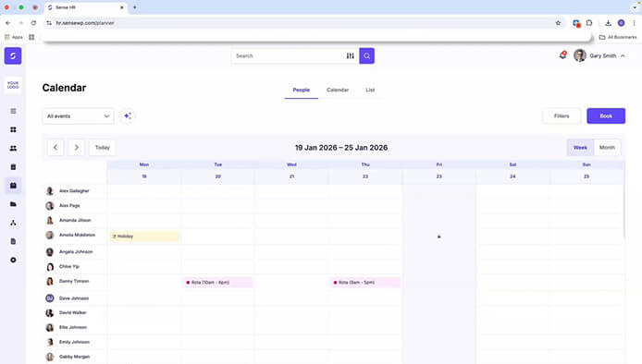Screen dimensions: 642x364
Task: Select employee Alex Page
Action: point(69,206)
